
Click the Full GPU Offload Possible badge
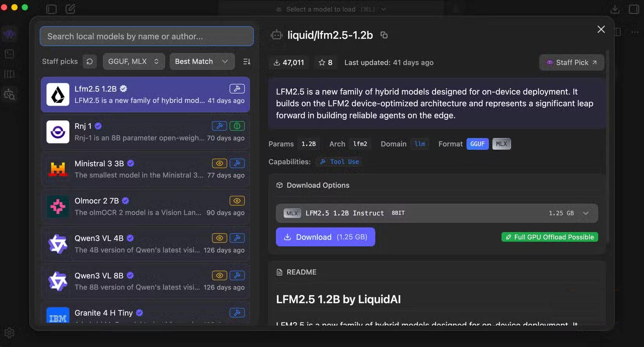[550, 237]
